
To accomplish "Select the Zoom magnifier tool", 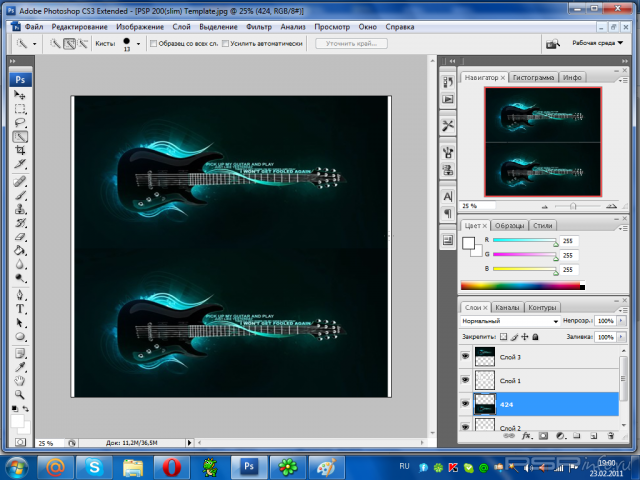I will point(20,394).
